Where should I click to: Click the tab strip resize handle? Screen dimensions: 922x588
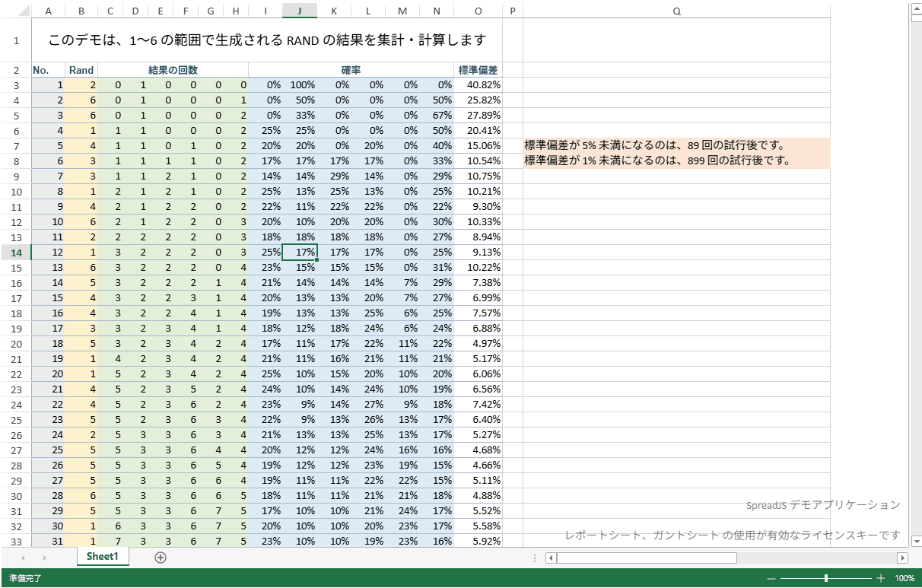(536, 558)
